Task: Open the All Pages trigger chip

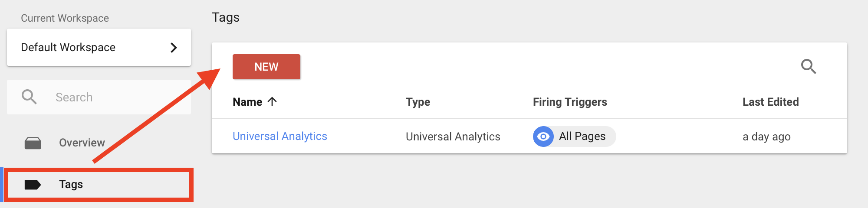Action: [x=582, y=136]
